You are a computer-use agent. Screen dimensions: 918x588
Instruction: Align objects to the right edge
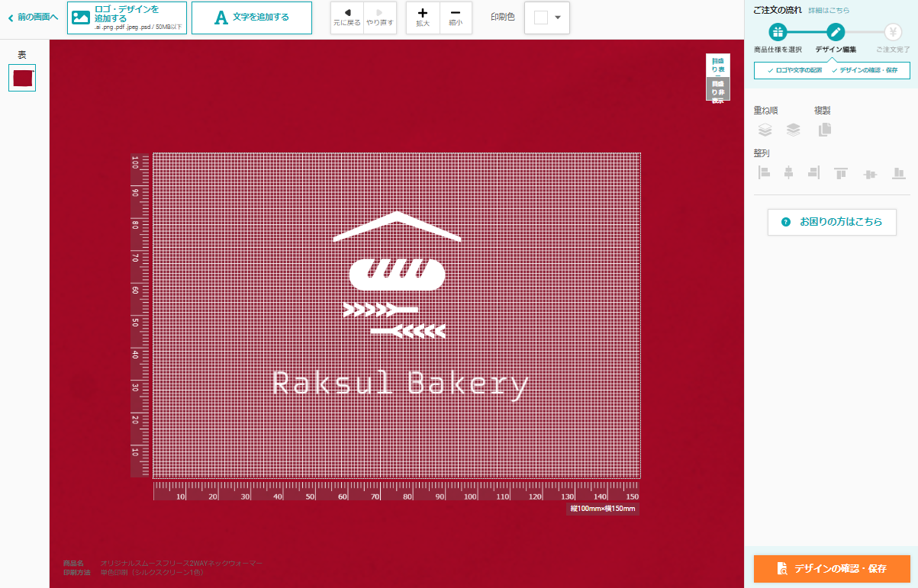tap(814, 173)
